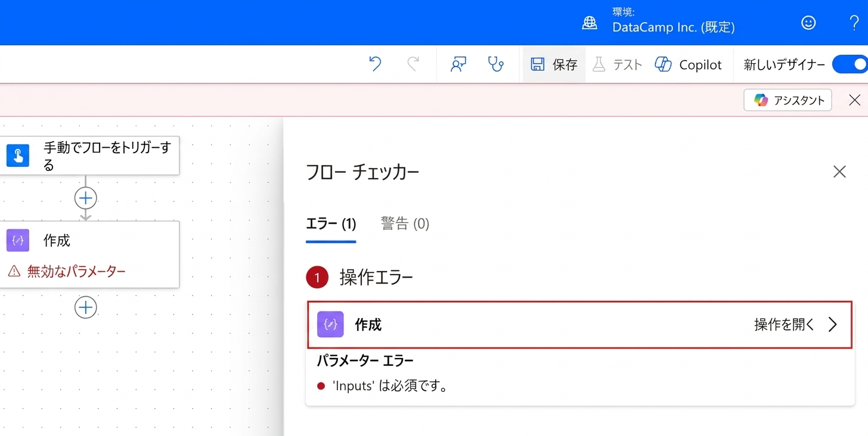The image size is (868, 436).
Task: Select the 手動でフローをトリガーする trigger card
Action: pos(89,156)
